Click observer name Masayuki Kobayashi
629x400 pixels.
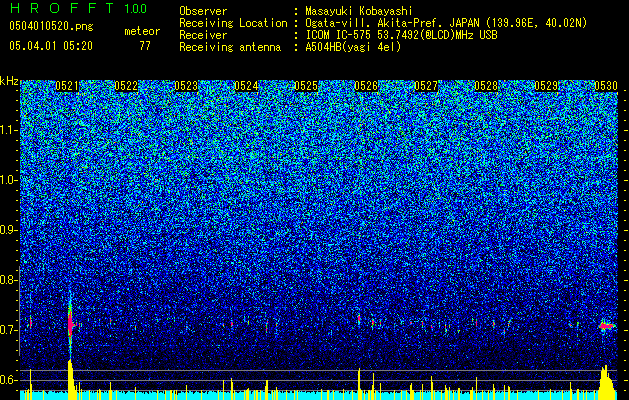359,11
